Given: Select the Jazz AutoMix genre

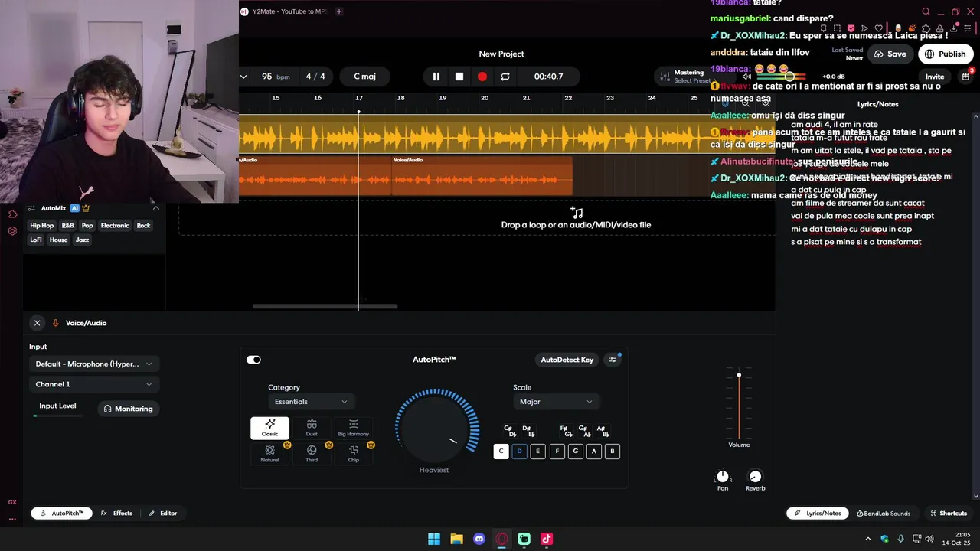Looking at the screenshot, I should (x=82, y=240).
